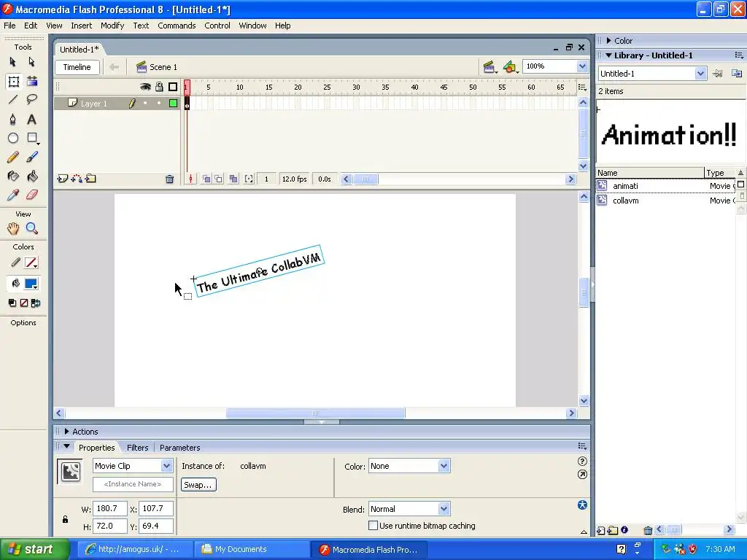747x560 pixels.
Task: Open Library document Untitled-1 dropdown
Action: click(x=700, y=74)
